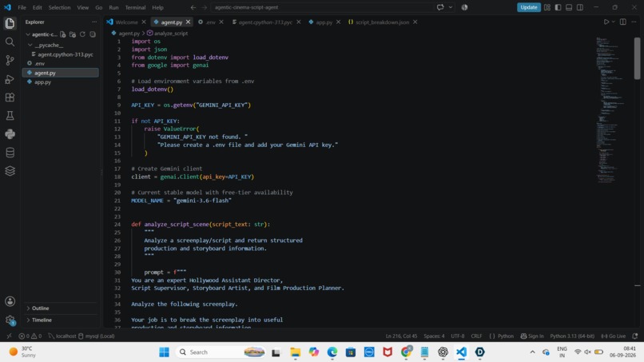Open the Run menu

pyautogui.click(x=113, y=7)
